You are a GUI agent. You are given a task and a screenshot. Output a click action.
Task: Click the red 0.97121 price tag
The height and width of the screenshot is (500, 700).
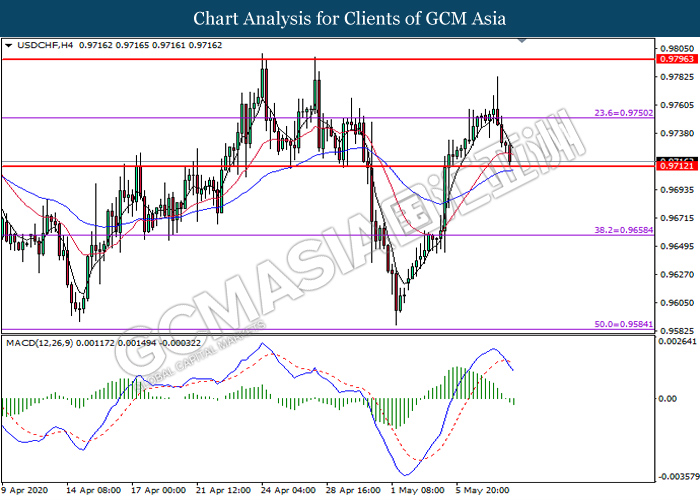675,166
